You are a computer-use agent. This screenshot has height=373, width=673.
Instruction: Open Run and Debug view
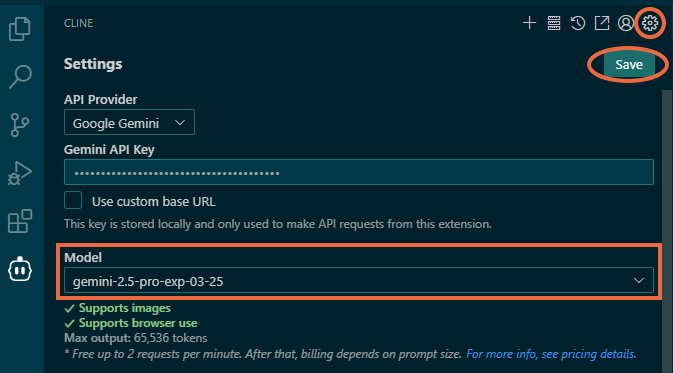[x=20, y=173]
